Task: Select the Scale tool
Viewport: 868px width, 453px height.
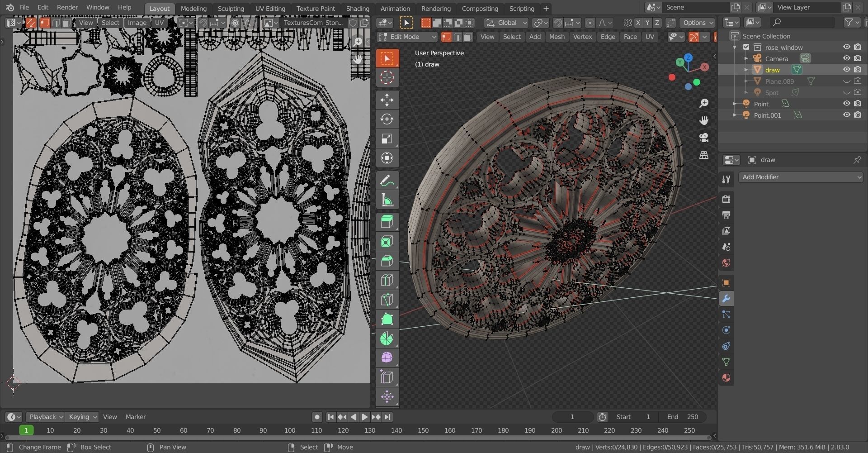Action: (x=387, y=138)
